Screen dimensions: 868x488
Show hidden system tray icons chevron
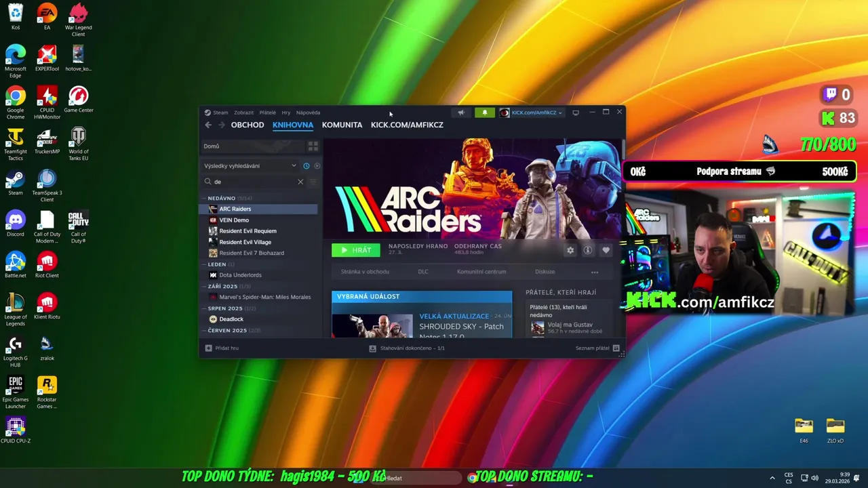pos(772,478)
